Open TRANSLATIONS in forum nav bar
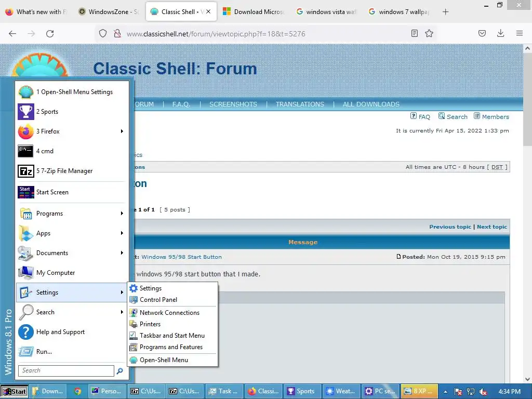Image resolution: width=532 pixels, height=399 pixels. pyautogui.click(x=300, y=104)
